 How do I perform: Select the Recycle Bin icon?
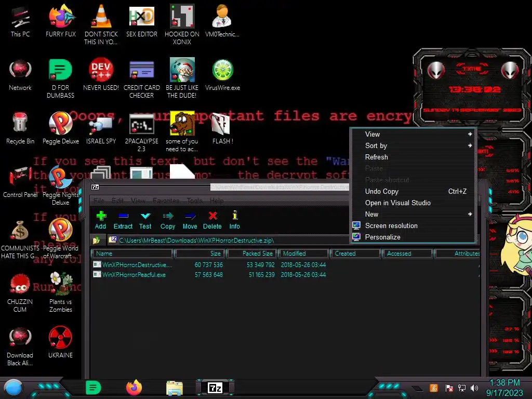(20, 128)
